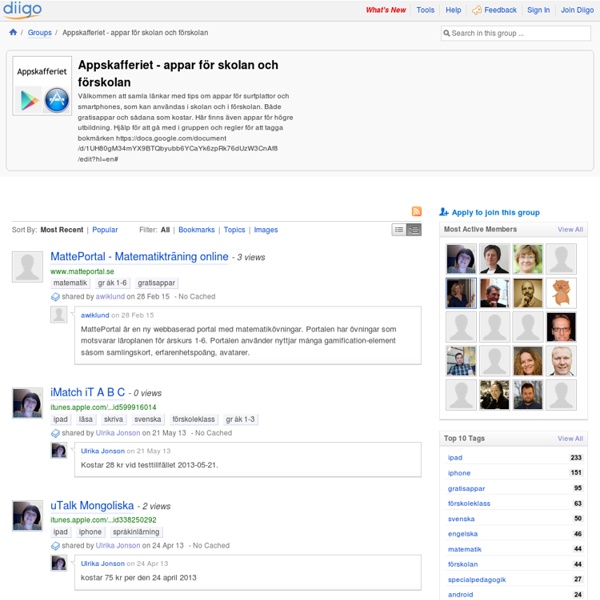View All most active members

570,229
